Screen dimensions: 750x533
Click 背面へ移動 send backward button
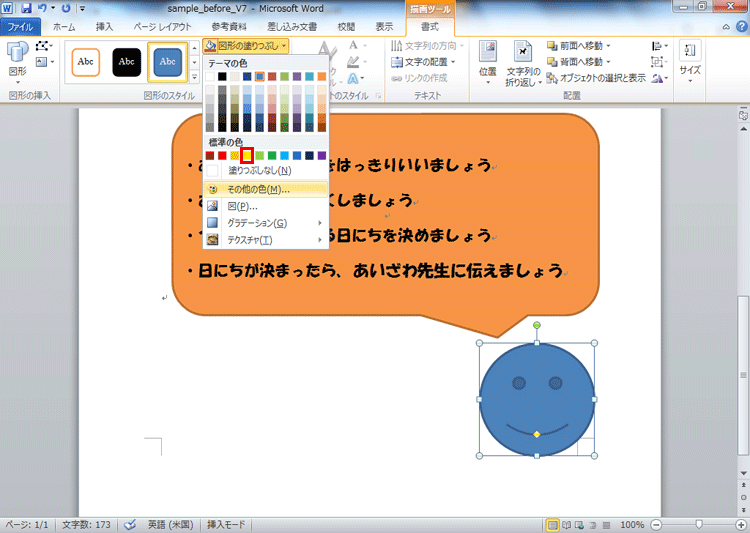click(x=574, y=62)
